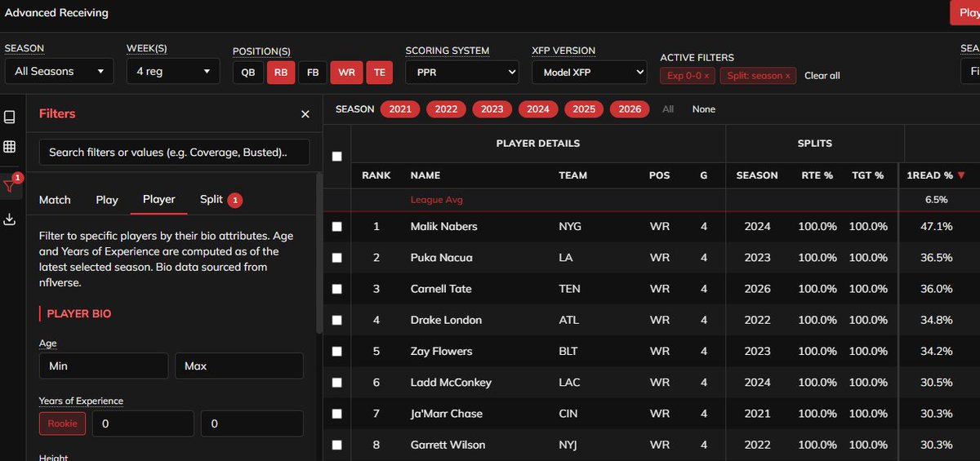Click the Age Min input field
This screenshot has height=461, width=980.
pyautogui.click(x=104, y=366)
